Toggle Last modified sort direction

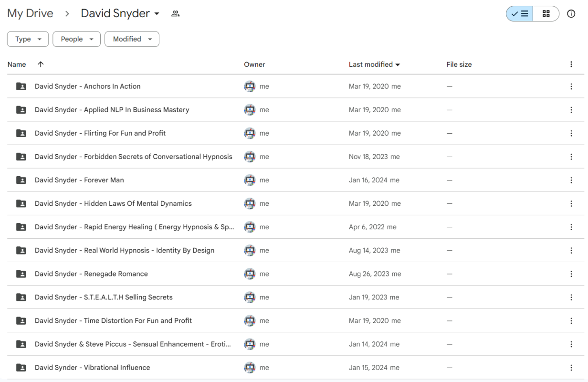point(399,64)
